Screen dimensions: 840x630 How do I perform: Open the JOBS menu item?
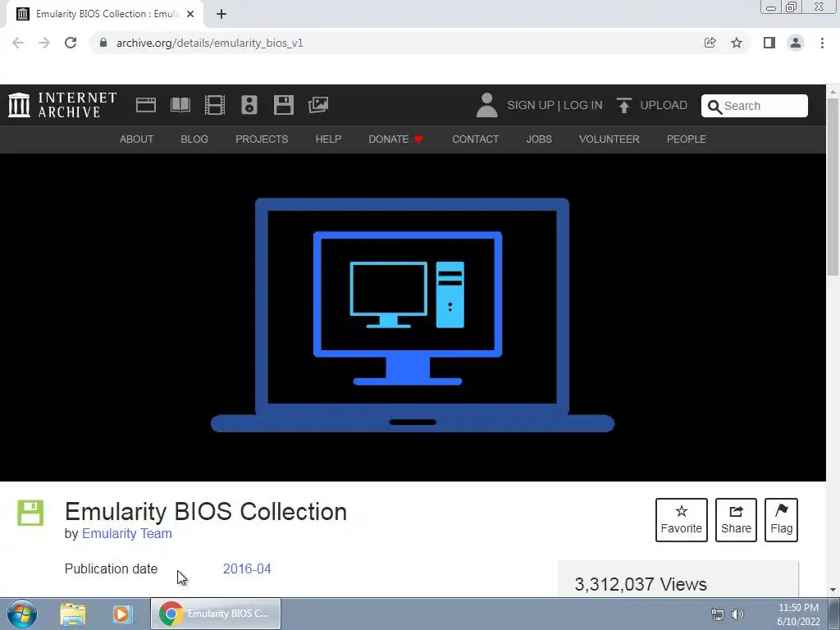point(539,139)
